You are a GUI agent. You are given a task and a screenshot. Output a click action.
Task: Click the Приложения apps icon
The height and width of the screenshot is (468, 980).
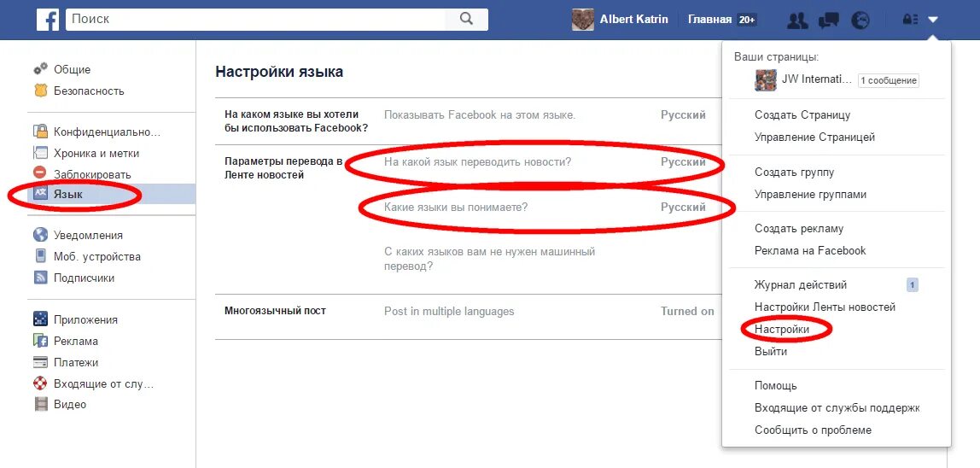[x=41, y=319]
